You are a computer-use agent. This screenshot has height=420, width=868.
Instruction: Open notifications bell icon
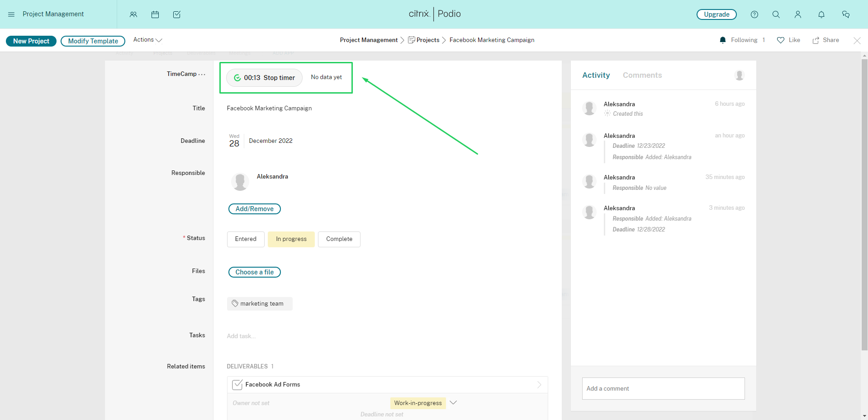tap(821, 14)
